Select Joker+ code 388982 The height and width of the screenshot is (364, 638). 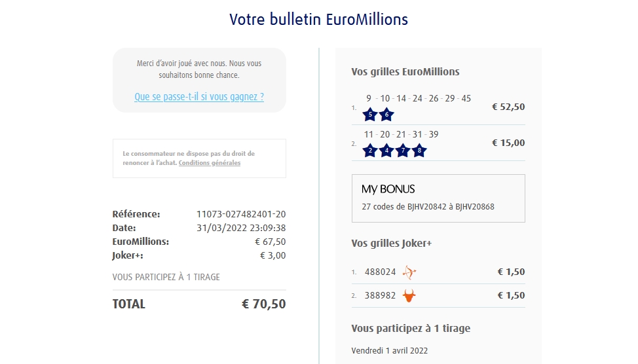point(381,295)
